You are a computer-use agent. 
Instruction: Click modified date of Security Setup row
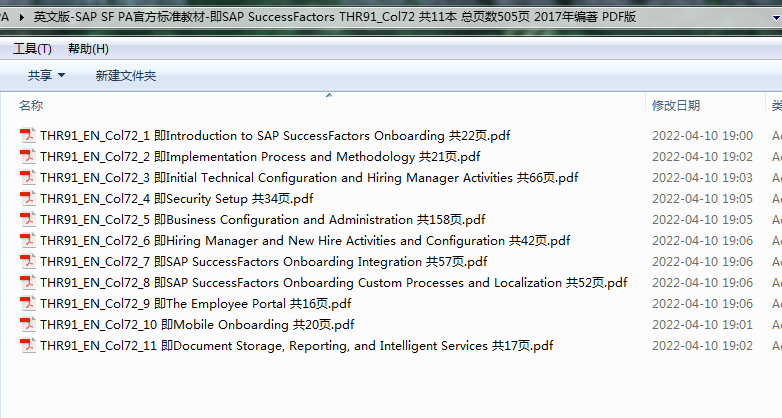[x=702, y=199]
